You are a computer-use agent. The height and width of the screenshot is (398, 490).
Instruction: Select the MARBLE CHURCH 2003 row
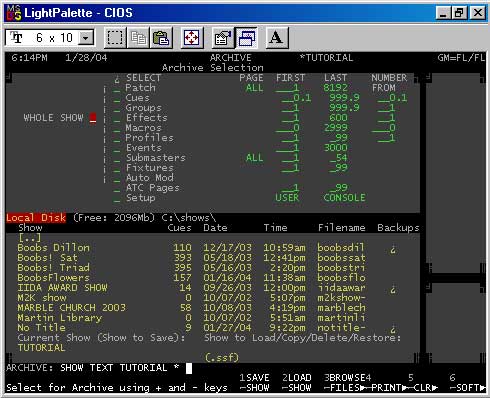[213, 308]
